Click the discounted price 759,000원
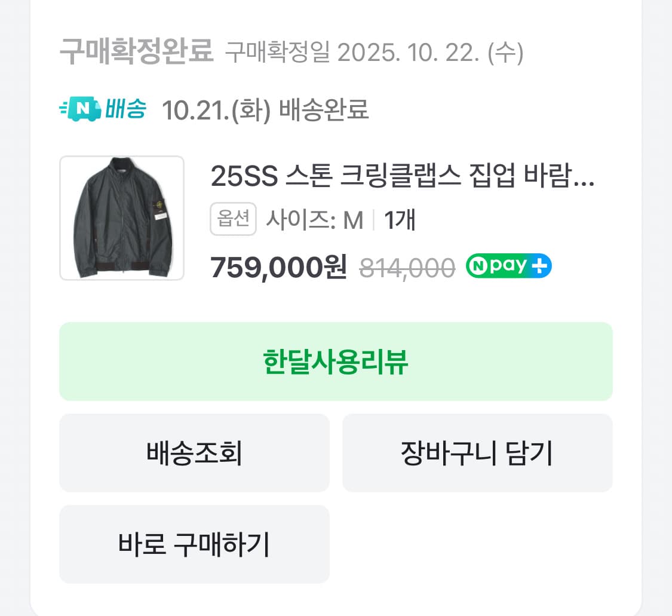The height and width of the screenshot is (616, 672). coord(278,267)
